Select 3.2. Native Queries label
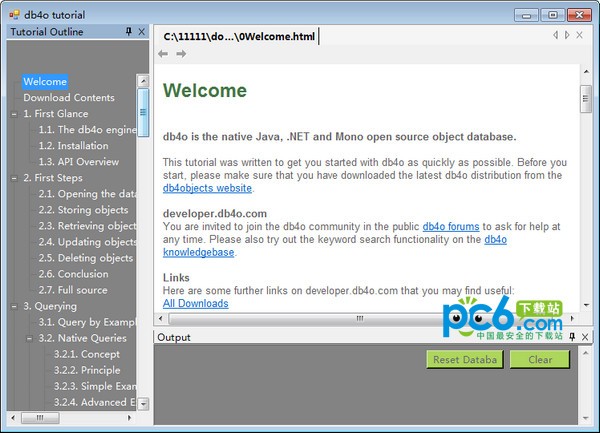 tap(82, 339)
